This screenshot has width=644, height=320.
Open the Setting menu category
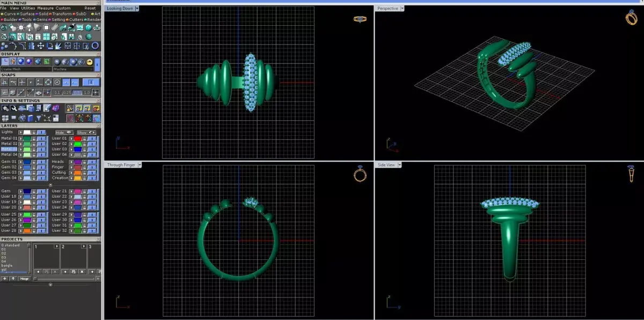pos(57,20)
